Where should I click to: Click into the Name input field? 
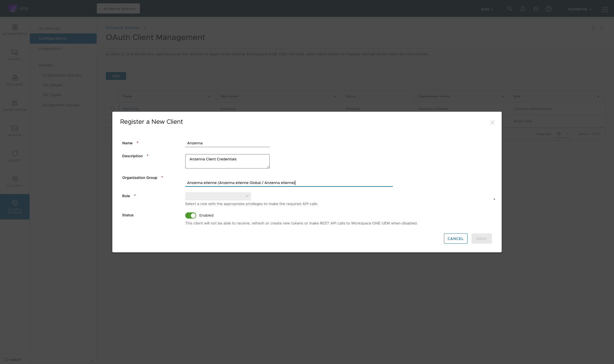[227, 143]
